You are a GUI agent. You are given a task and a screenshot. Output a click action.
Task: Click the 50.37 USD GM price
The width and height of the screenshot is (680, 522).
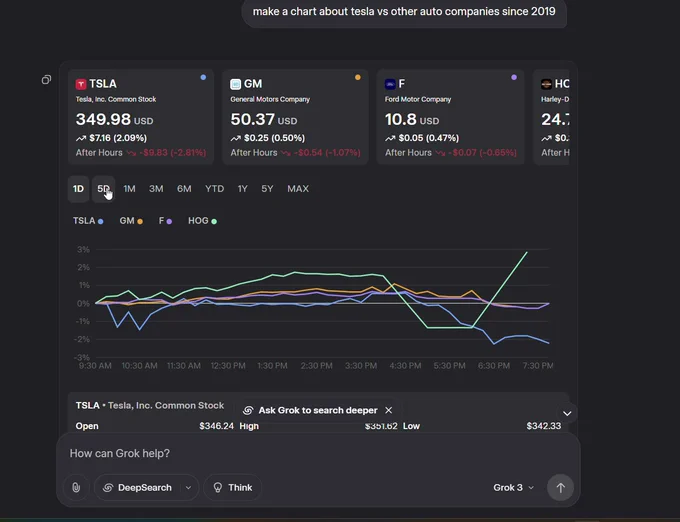264,119
